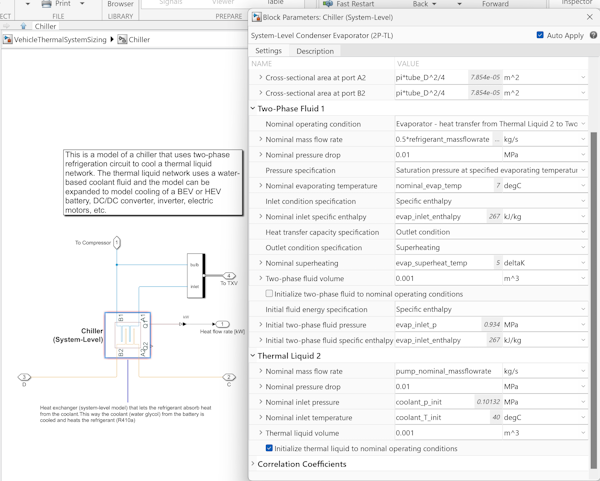Open the Print dropdown arrow
The width and height of the screenshot is (600, 481).
click(x=82, y=3)
